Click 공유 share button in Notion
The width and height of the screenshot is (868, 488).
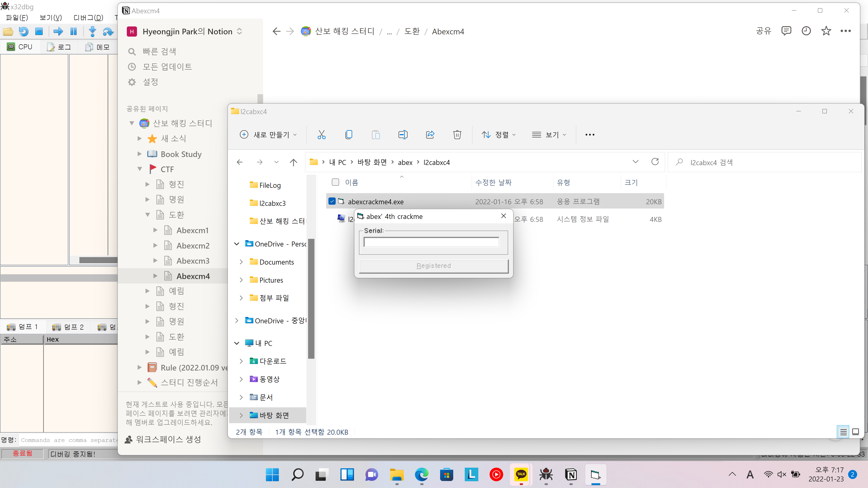point(764,31)
